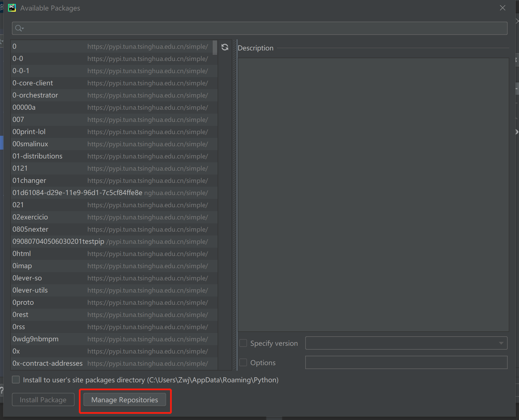Select the 0x package

pos(114,351)
